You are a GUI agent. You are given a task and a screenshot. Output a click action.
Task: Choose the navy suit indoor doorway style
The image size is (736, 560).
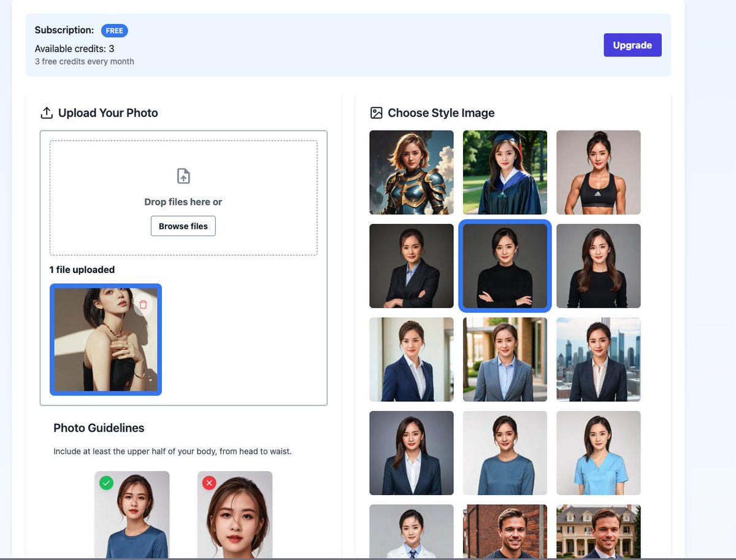(412, 359)
